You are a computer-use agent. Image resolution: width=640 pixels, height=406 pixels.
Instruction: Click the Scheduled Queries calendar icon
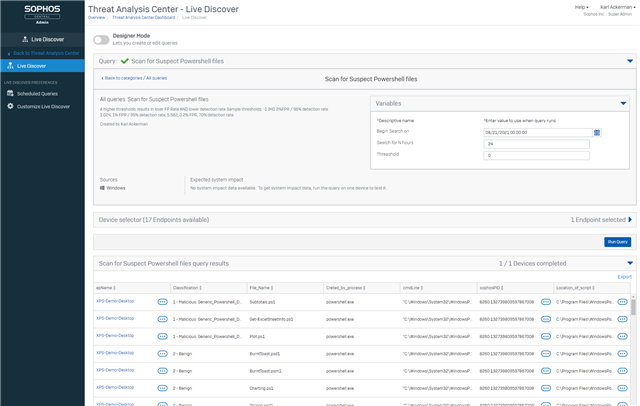click(x=10, y=93)
